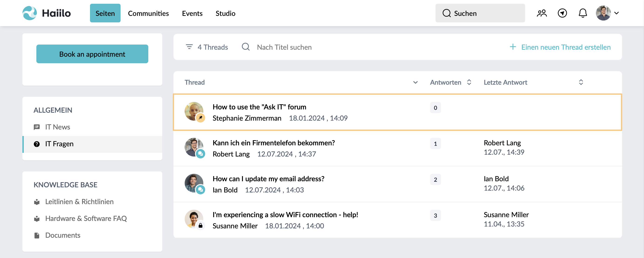The height and width of the screenshot is (258, 644).
Task: Open Hardware & Software FAQ page
Action: coord(86,218)
